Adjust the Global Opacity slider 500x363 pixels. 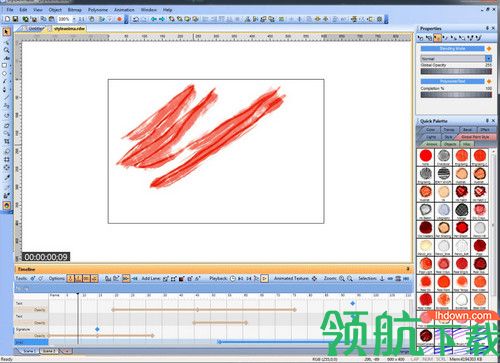click(456, 71)
